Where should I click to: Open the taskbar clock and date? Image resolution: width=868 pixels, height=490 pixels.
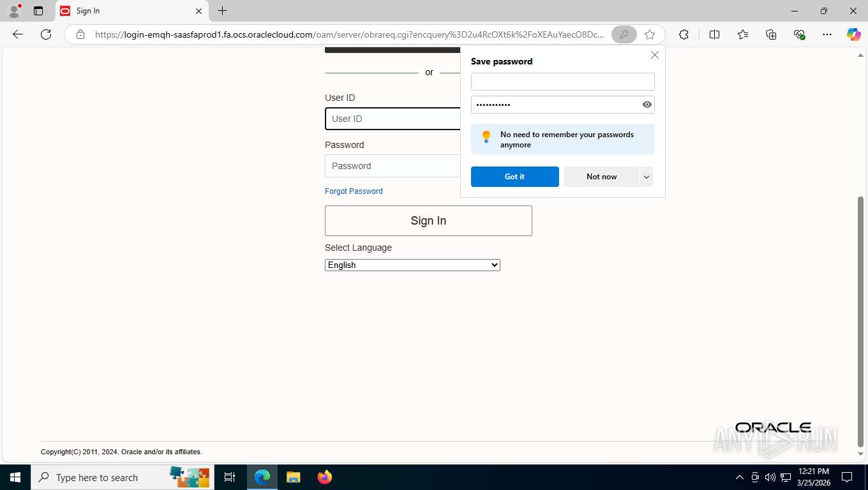(x=814, y=477)
